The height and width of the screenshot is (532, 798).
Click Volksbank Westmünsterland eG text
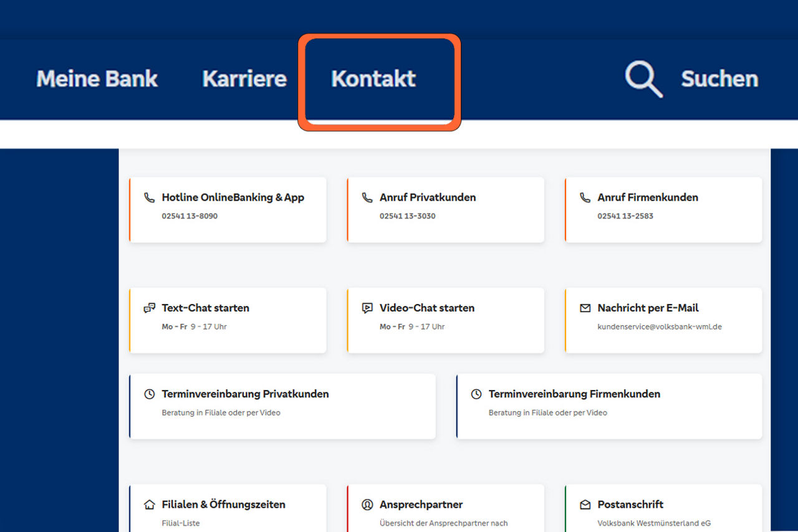point(654,523)
